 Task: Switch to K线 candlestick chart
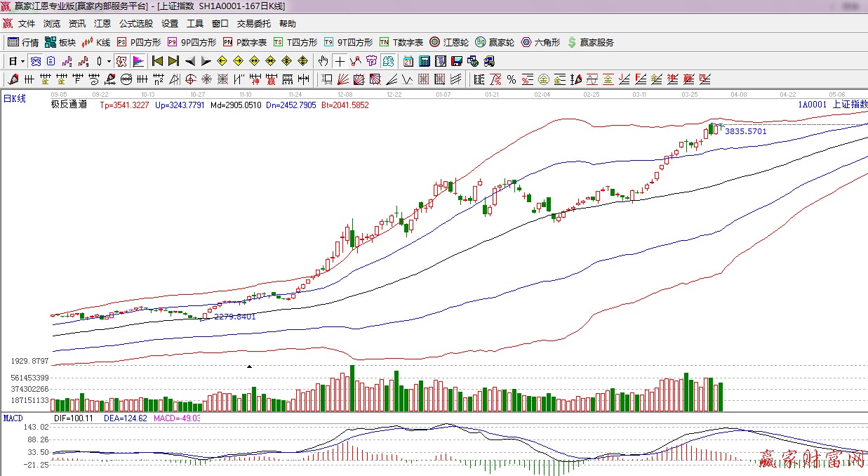[96, 42]
